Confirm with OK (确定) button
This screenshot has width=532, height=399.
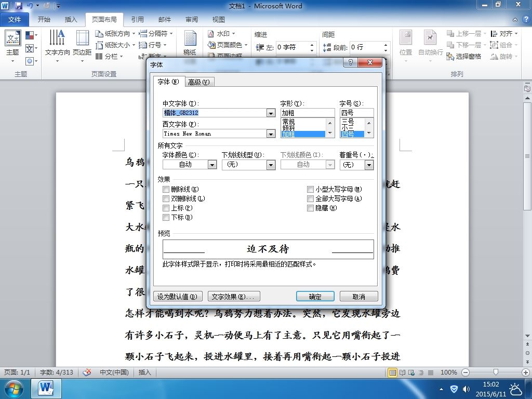click(315, 297)
